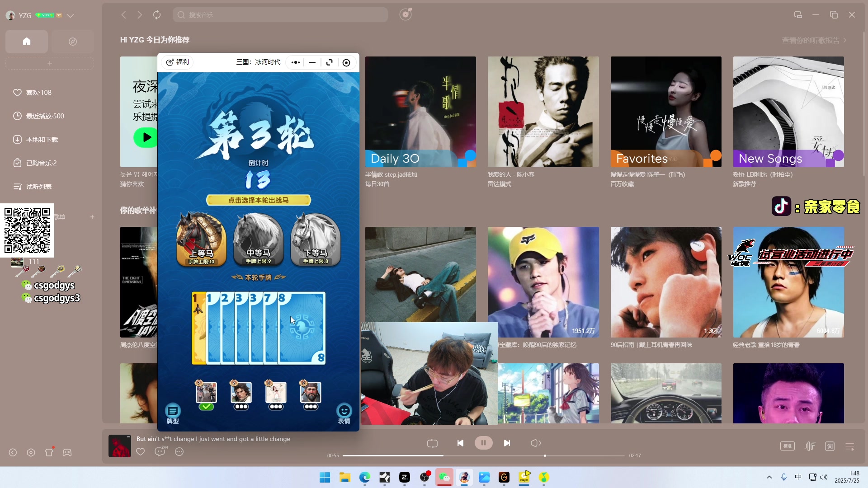Open the Daily 30 playlist cover
The width and height of the screenshot is (868, 488).
[420, 112]
